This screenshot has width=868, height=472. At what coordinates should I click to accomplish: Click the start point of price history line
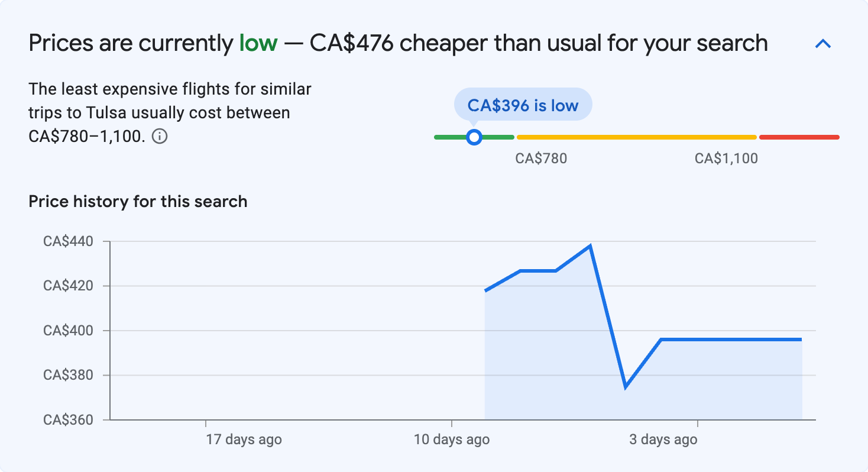coord(485,290)
